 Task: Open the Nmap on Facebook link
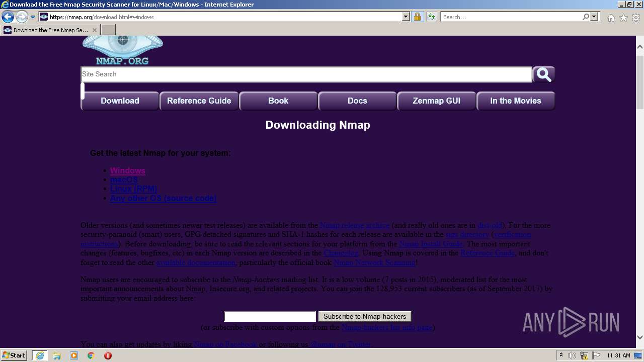225,344
